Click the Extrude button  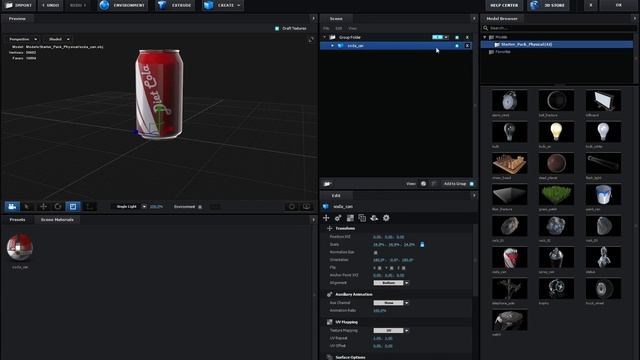175,5
